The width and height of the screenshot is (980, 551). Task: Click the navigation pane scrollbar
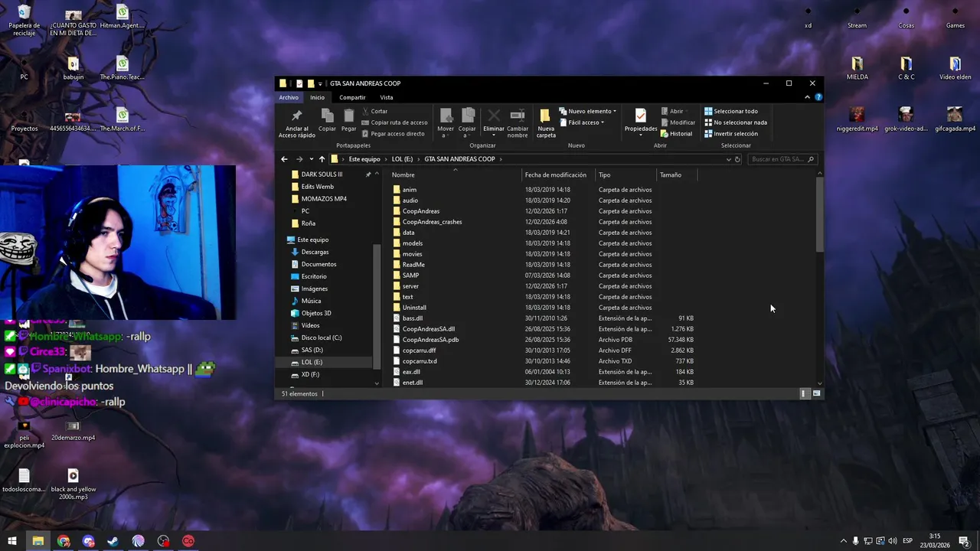(376, 306)
